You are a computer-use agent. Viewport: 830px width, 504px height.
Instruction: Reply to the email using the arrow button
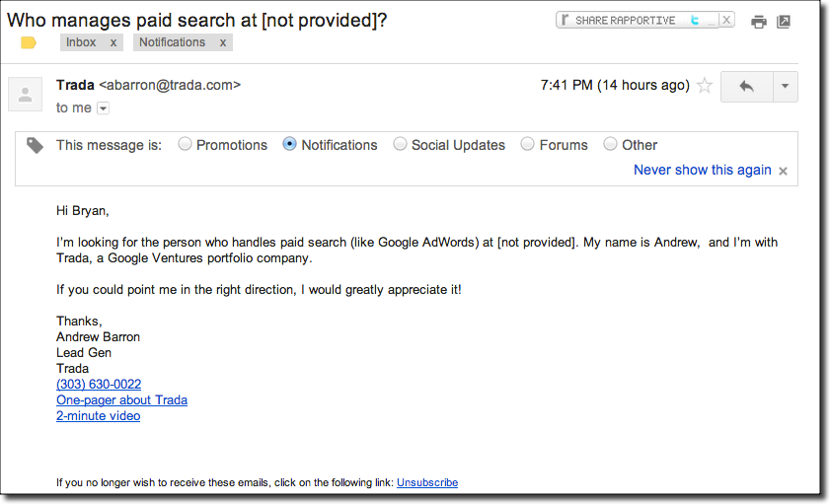point(746,87)
